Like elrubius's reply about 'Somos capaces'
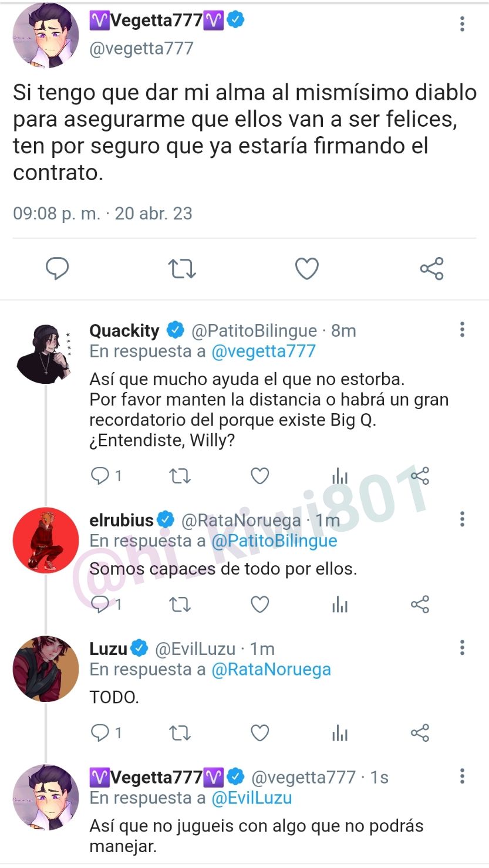489x868 pixels. click(260, 604)
